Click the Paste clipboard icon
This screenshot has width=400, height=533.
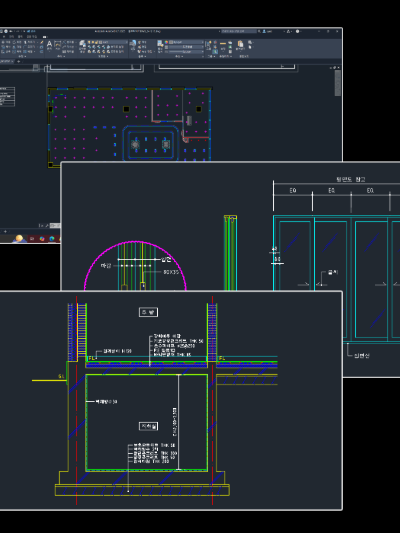[240, 44]
